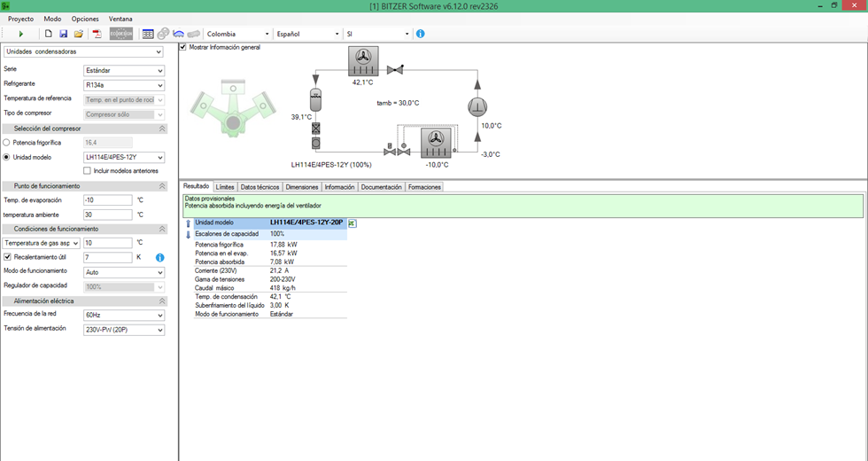Open the Modo menu
This screenshot has height=461, width=868.
point(52,19)
